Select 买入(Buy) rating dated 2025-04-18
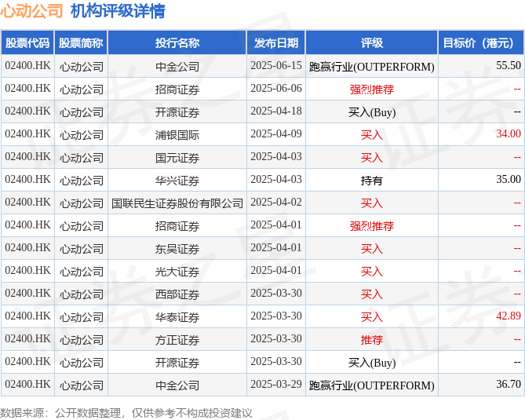The width and height of the screenshot is (525, 420). coord(372,112)
